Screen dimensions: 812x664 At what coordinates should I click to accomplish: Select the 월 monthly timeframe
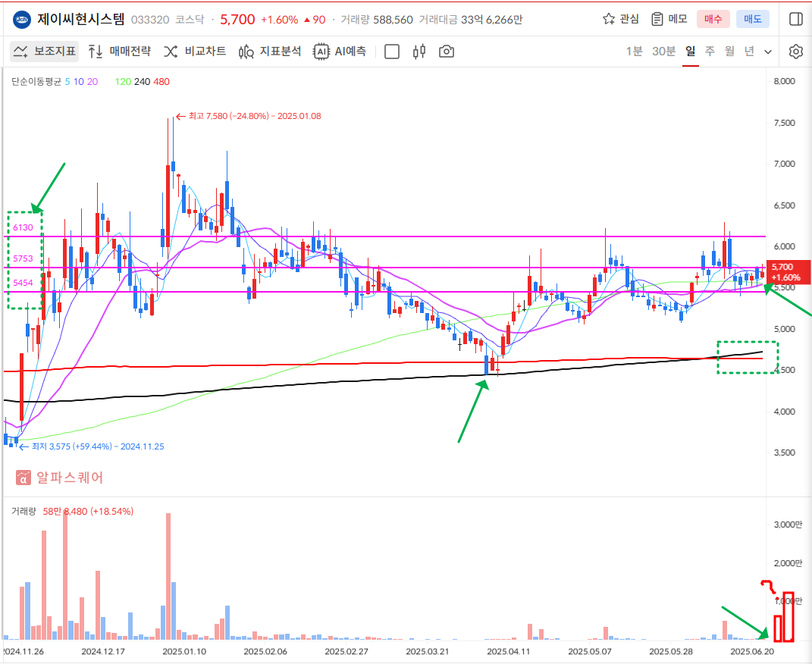tap(729, 52)
